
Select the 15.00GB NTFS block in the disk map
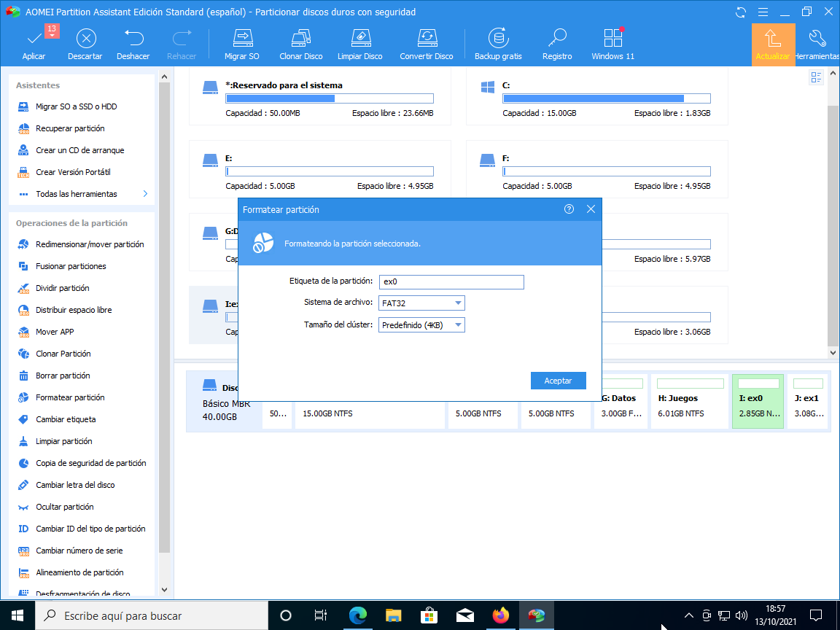click(370, 413)
